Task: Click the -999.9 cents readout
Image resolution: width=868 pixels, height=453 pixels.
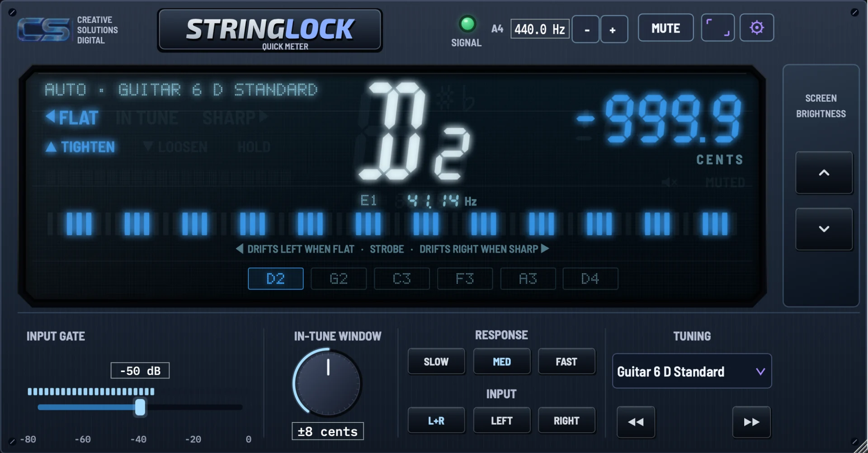Action: pos(658,119)
